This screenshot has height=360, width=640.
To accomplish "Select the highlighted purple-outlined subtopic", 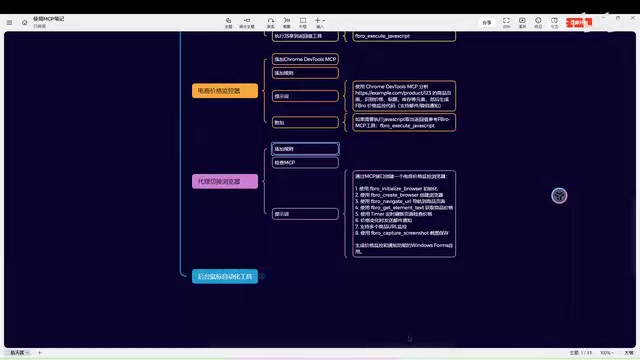I will coord(305,149).
